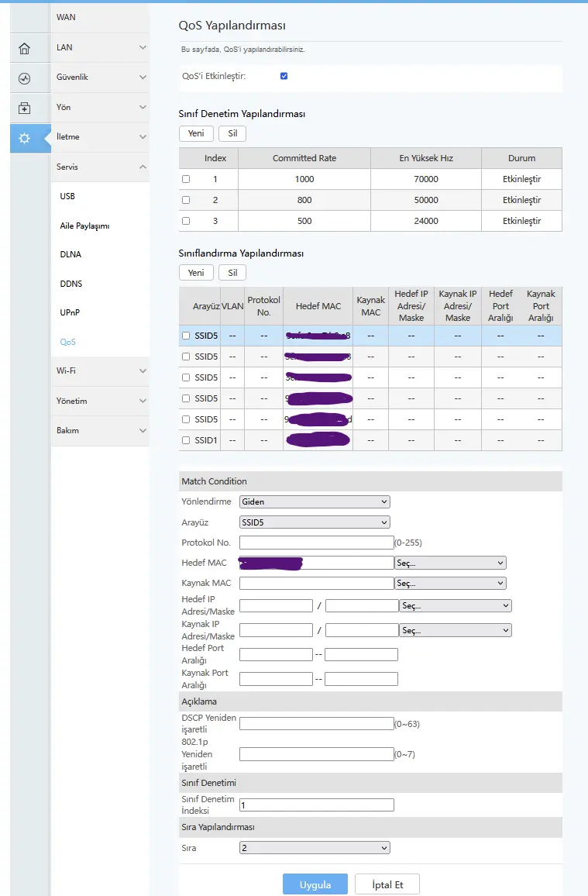Select the QoS menu item
The width and height of the screenshot is (588, 896).
pyautogui.click(x=67, y=342)
